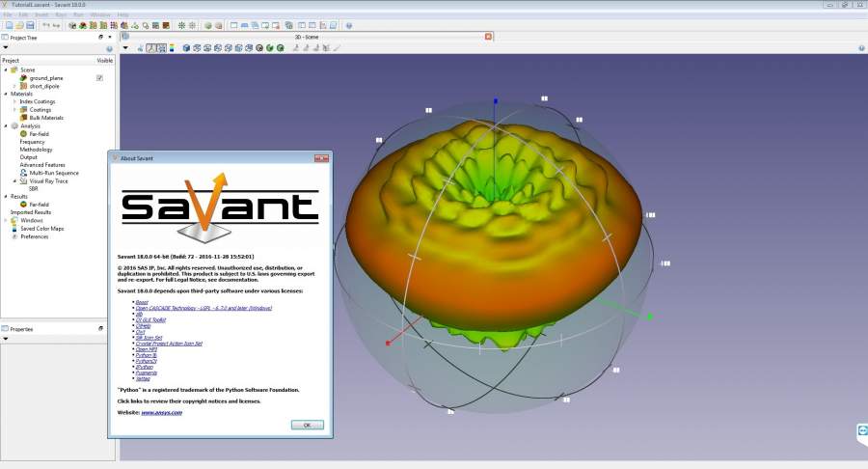The height and width of the screenshot is (469, 868).
Task: Collapse the Analysis tree node
Action: point(6,125)
